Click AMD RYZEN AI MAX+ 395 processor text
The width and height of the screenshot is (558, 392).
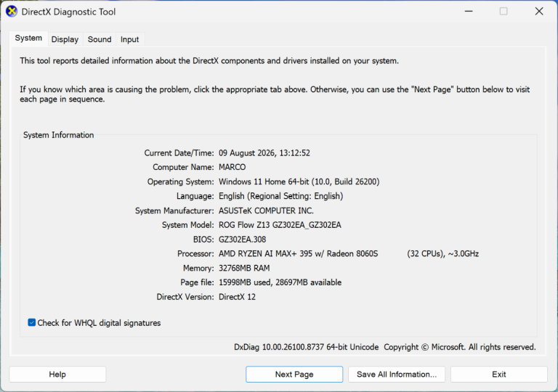coord(298,253)
